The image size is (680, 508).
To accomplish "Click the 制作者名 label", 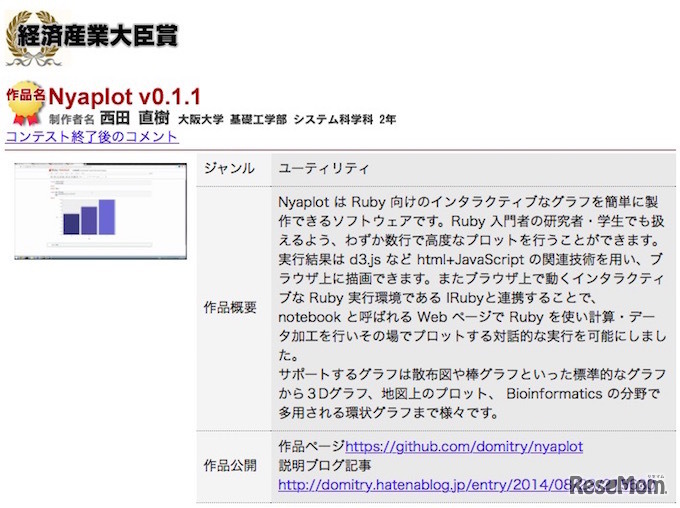I will coord(71,120).
